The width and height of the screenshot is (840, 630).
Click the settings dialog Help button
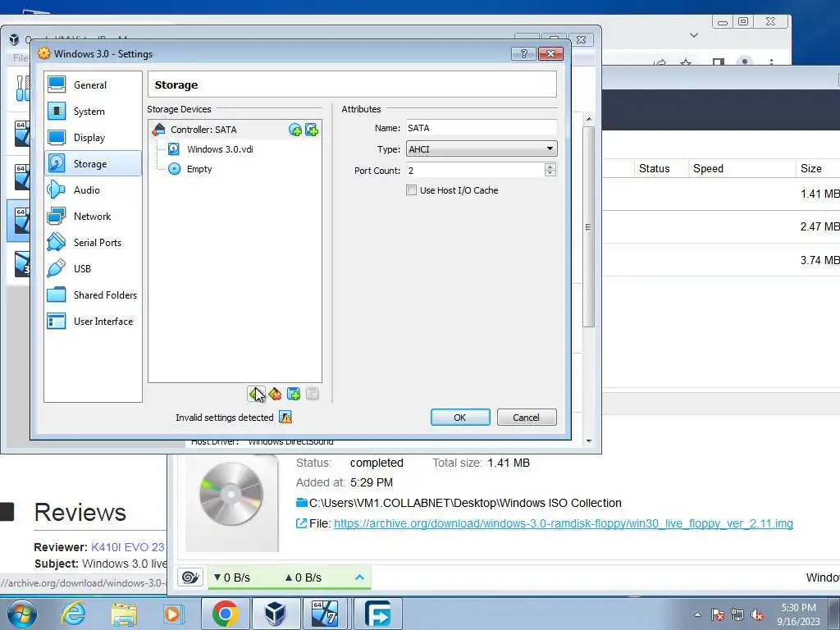523,53
